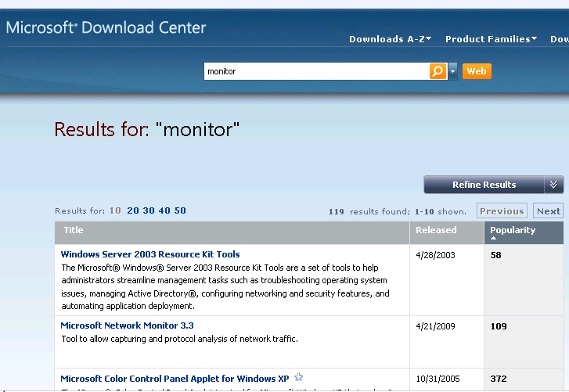Show 30 results per page
The image size is (569, 392).
coord(149,210)
